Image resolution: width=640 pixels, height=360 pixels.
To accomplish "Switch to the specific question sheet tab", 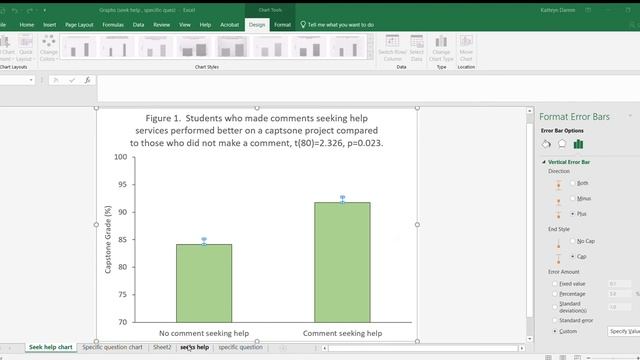I will click(240, 347).
